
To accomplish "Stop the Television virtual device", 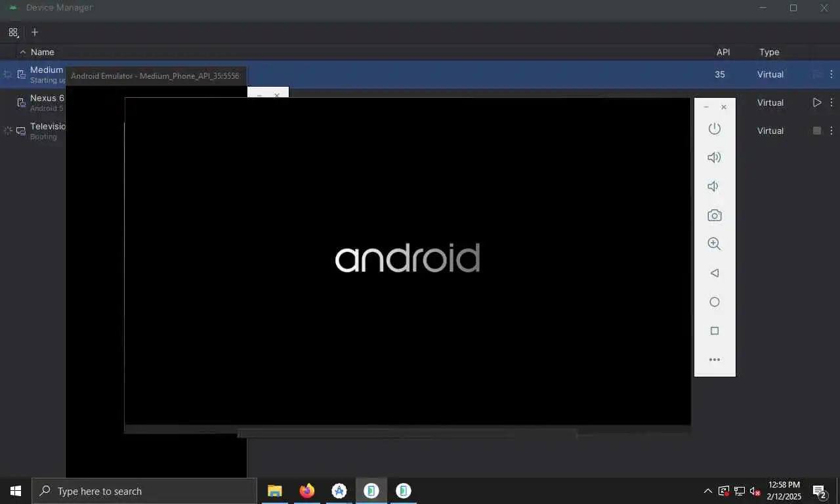I will 817,131.
